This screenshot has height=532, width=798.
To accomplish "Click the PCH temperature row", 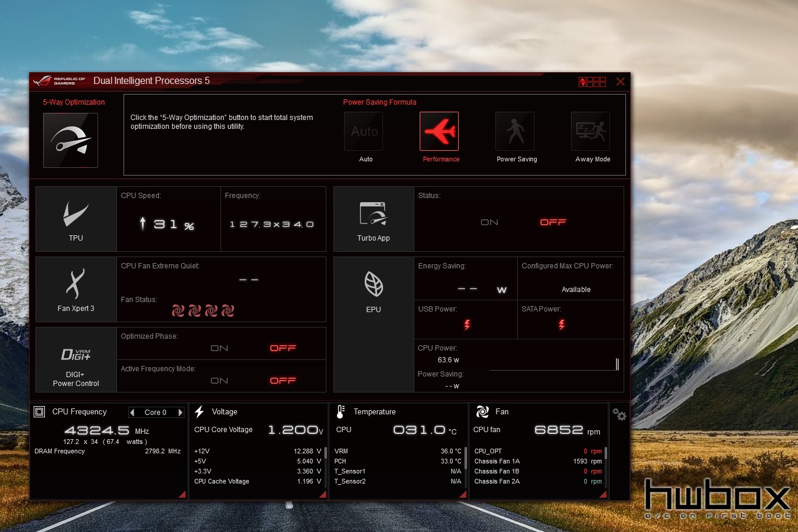I will point(398,461).
